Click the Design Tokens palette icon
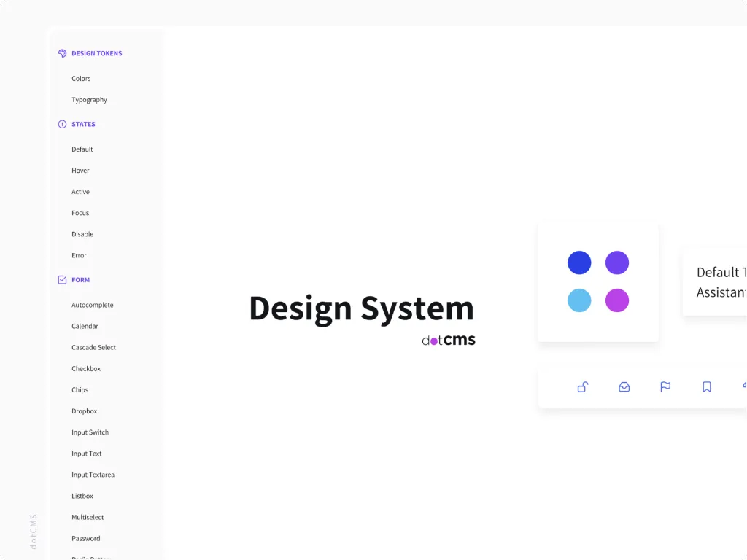This screenshot has width=747, height=560. (x=62, y=53)
